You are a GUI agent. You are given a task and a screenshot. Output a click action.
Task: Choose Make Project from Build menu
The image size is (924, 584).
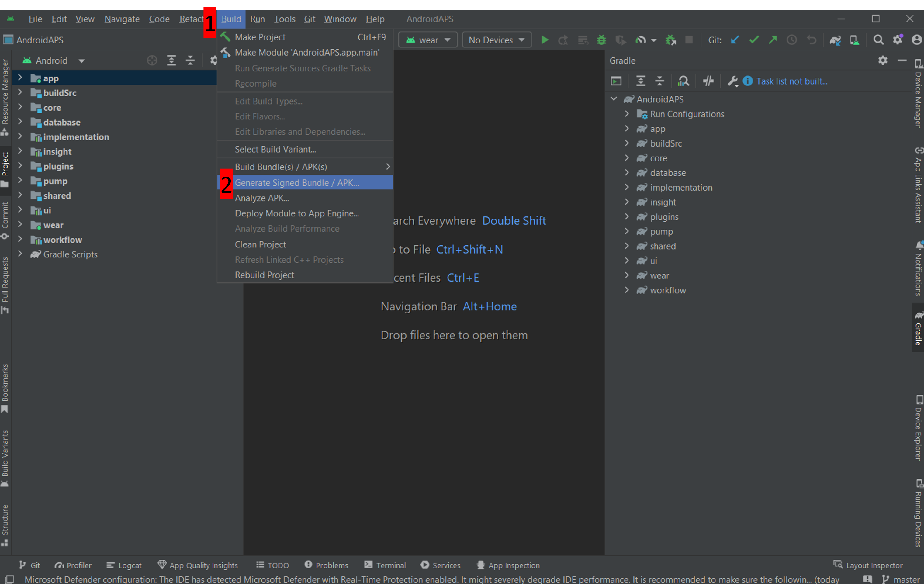305,37
